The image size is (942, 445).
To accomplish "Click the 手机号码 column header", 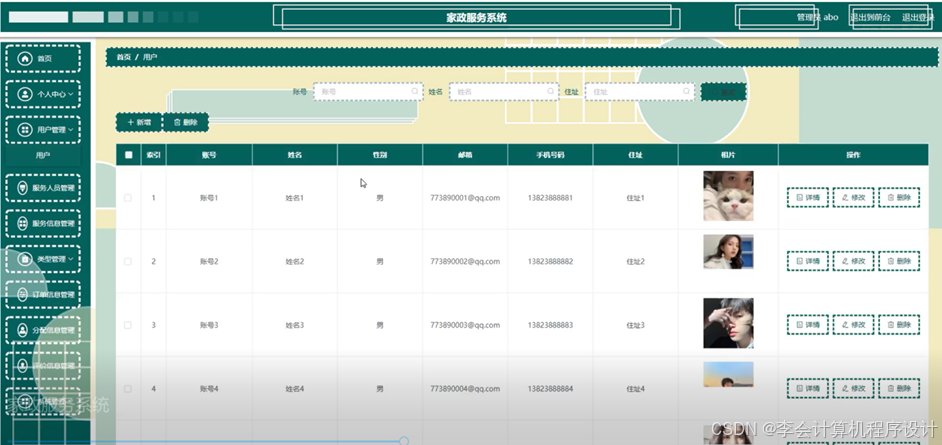I will 550,155.
